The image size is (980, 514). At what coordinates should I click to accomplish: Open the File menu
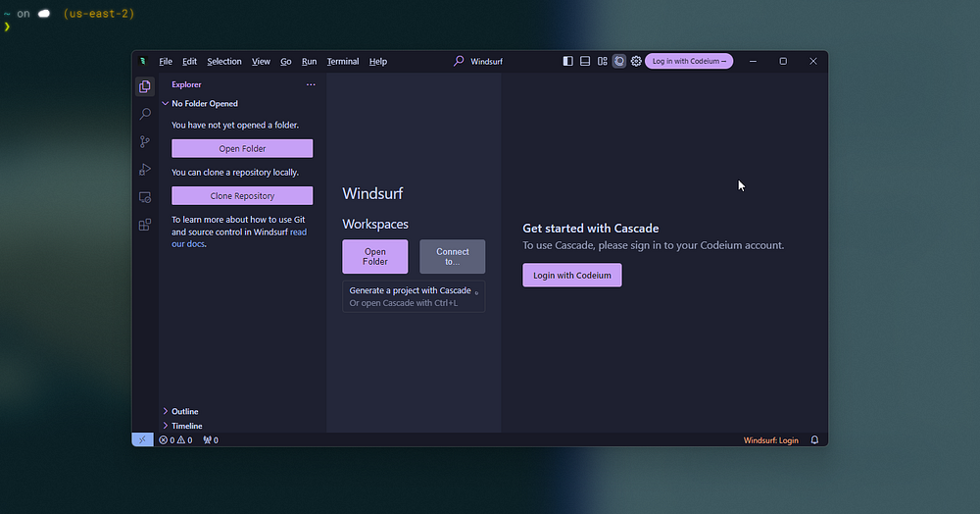pos(166,61)
